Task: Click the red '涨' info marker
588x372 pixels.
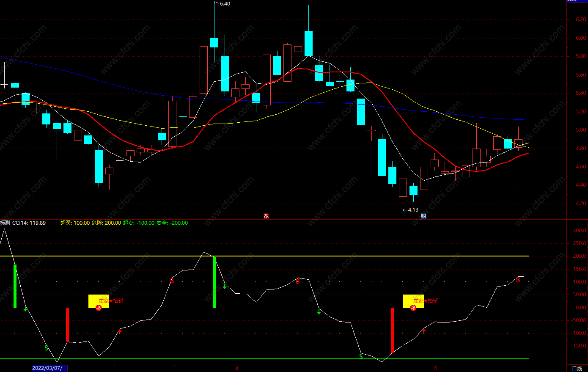Action: 266,216
